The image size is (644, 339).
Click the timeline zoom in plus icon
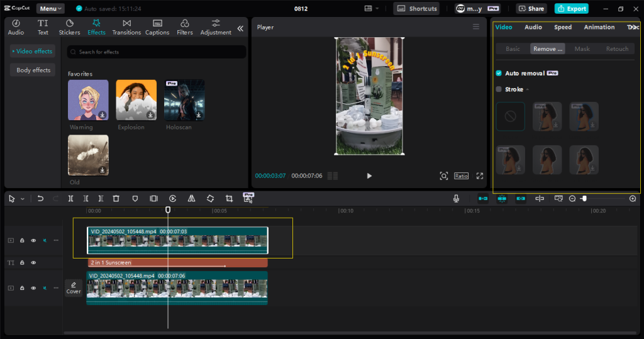point(633,199)
